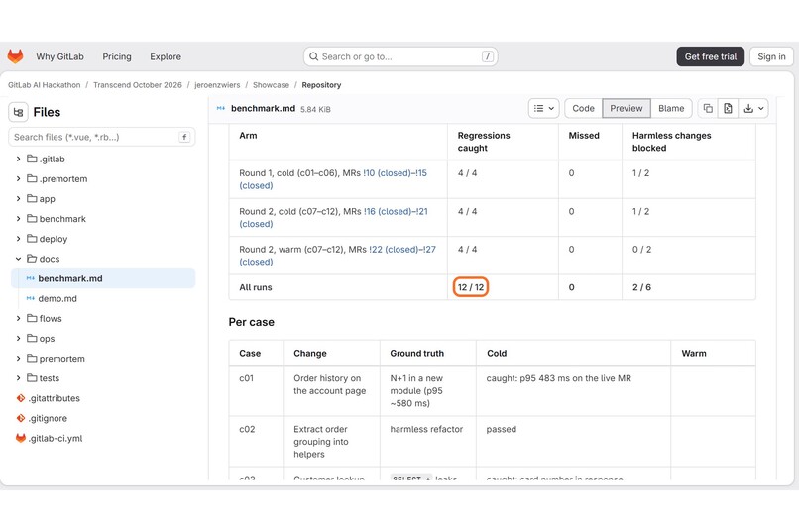The image size is (799, 532).
Task: Click the download file icon
Action: coord(748,108)
